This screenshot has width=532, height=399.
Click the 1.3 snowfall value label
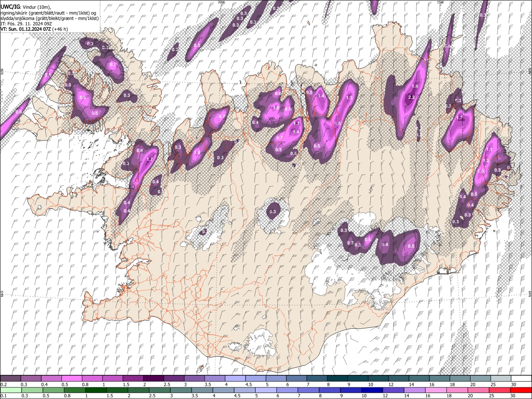(349, 98)
